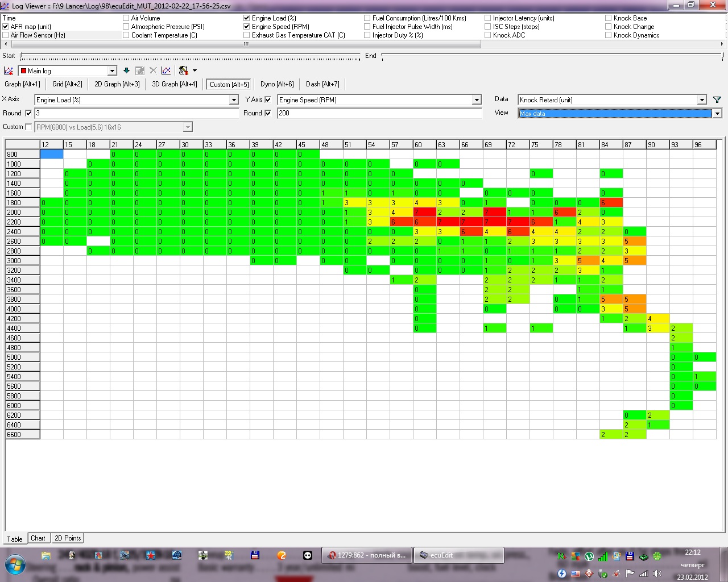
Task: Expand the Data Knock Retard dropdown
Action: 702,100
